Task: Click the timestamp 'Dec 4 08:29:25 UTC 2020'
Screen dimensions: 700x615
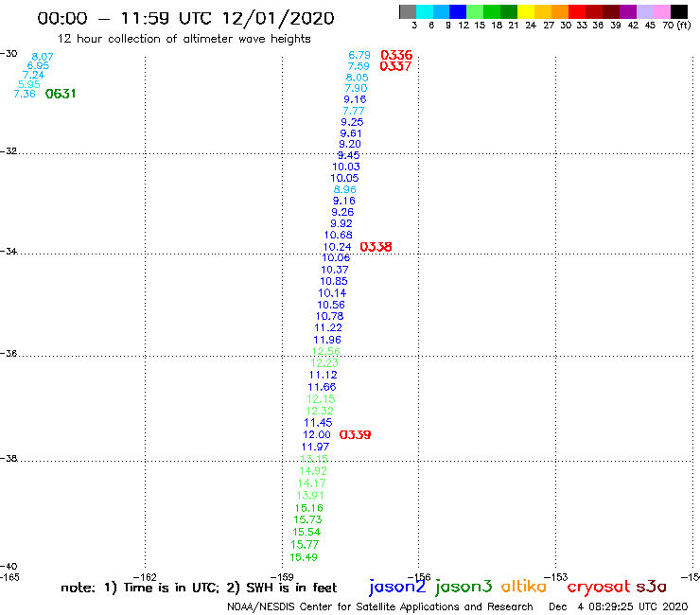Action: [x=619, y=606]
